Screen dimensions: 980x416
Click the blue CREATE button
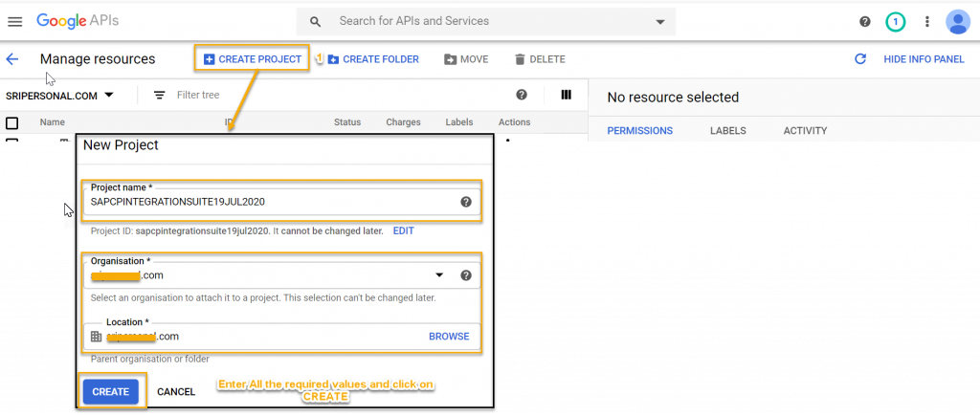[111, 392]
